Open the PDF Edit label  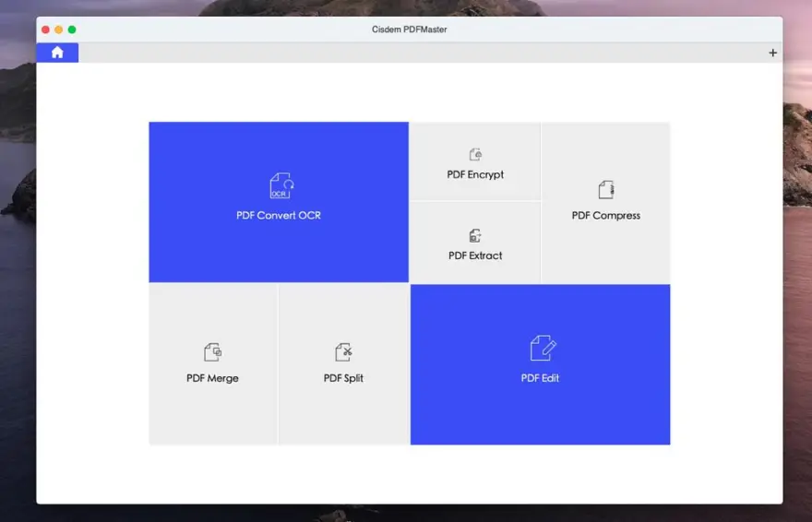pos(540,378)
